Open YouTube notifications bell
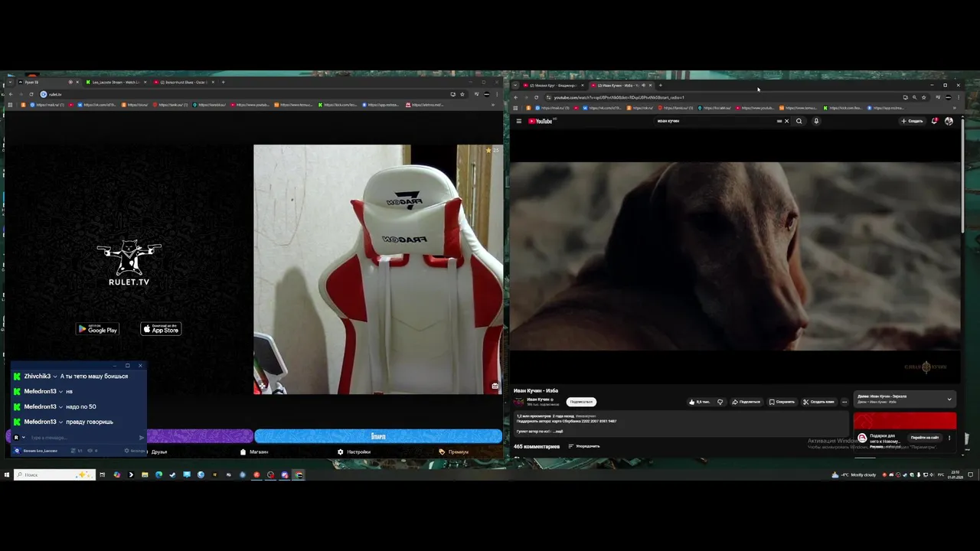The height and width of the screenshot is (551, 980). tap(934, 121)
